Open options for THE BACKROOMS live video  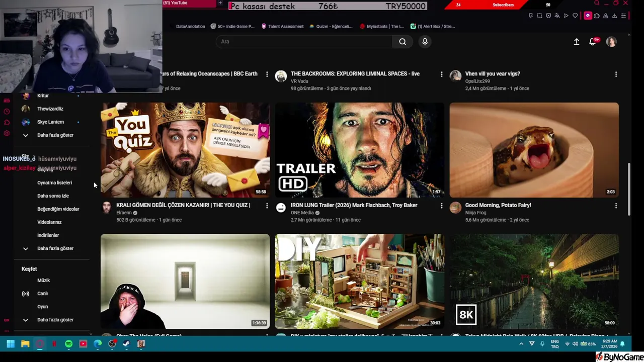442,74
